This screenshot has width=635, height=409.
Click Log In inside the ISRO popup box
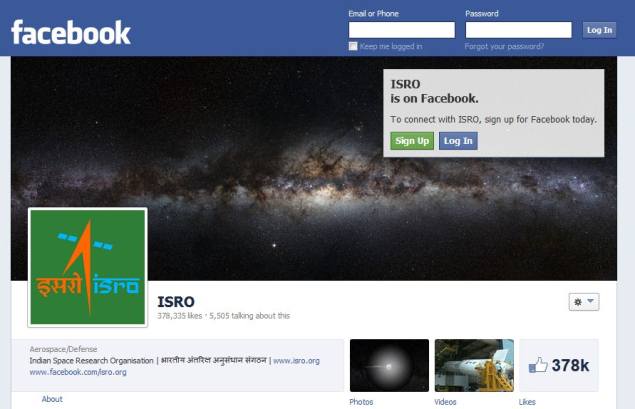458,141
